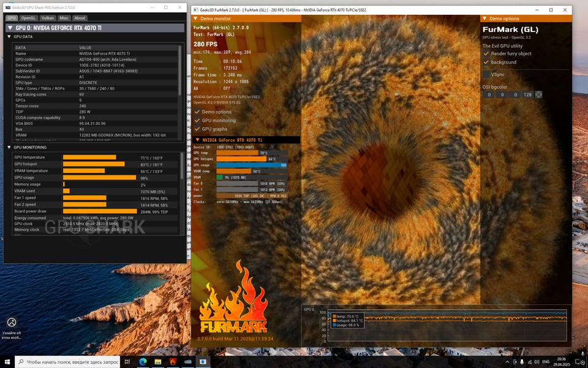Collapse the Demo options panel
588x368 pixels.
tap(485, 19)
